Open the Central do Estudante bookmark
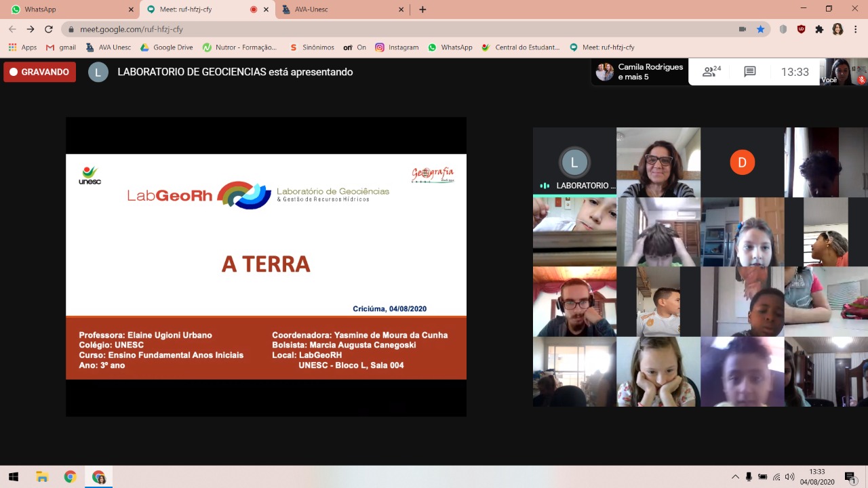 tap(521, 47)
